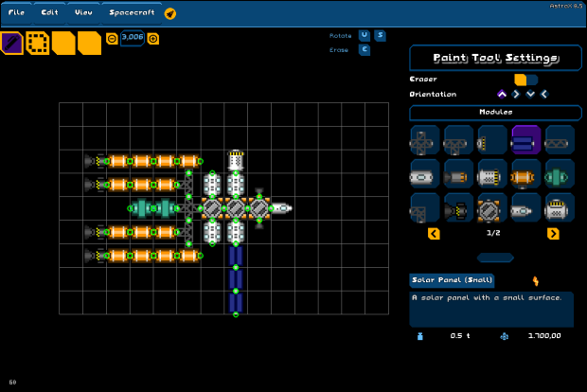Click the top white capsule on the spacecraft

pos(236,160)
